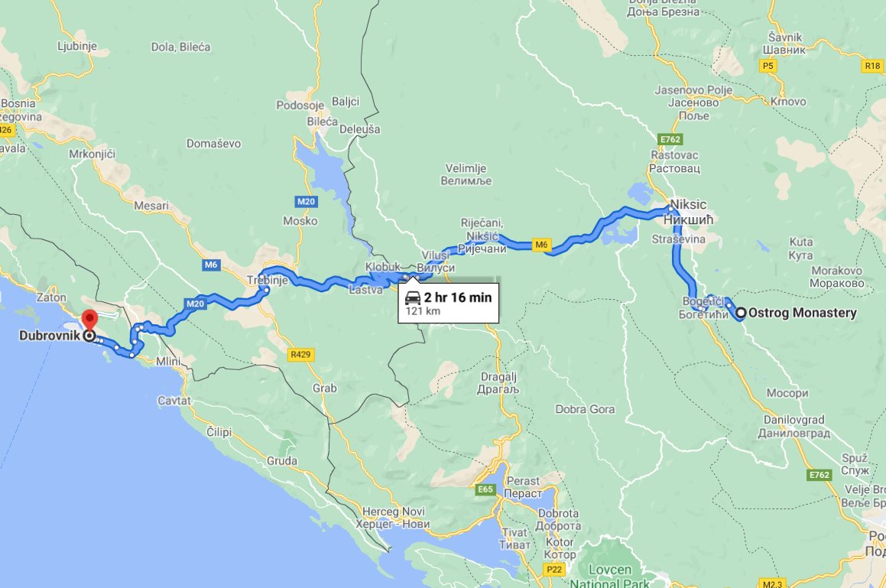Image resolution: width=886 pixels, height=588 pixels.
Task: Select the Trebinje town label
Action: [268, 280]
